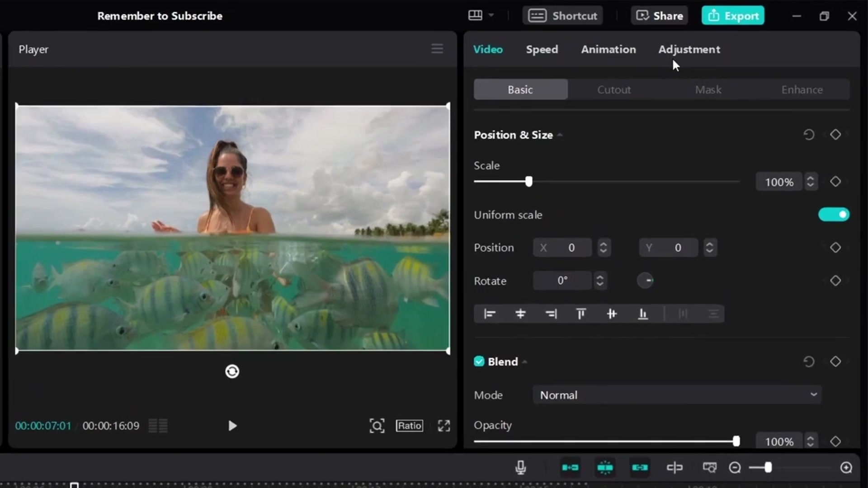Align clip to the bottom
The width and height of the screenshot is (868, 488).
click(x=642, y=314)
